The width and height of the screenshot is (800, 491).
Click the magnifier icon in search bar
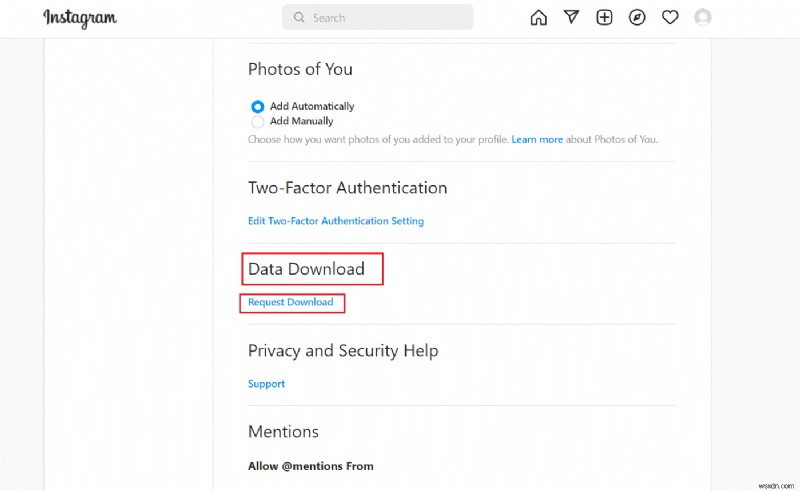click(298, 18)
